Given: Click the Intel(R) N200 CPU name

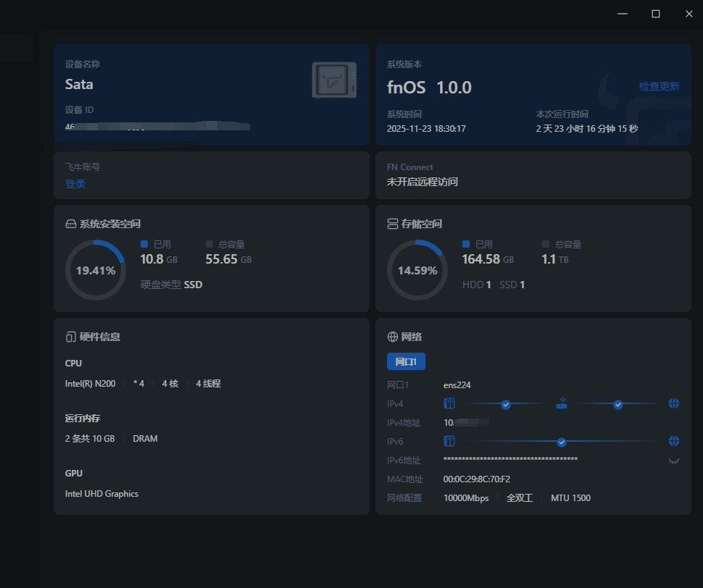Looking at the screenshot, I should pyautogui.click(x=90, y=383).
